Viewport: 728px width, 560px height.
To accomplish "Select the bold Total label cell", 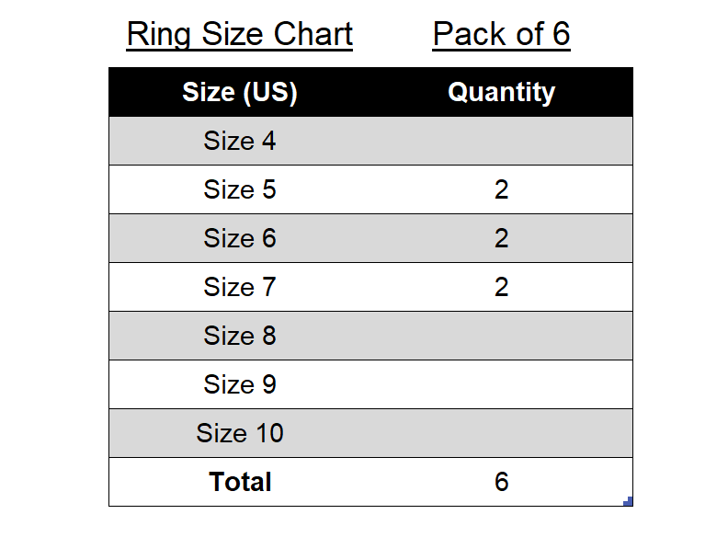I will (x=240, y=483).
